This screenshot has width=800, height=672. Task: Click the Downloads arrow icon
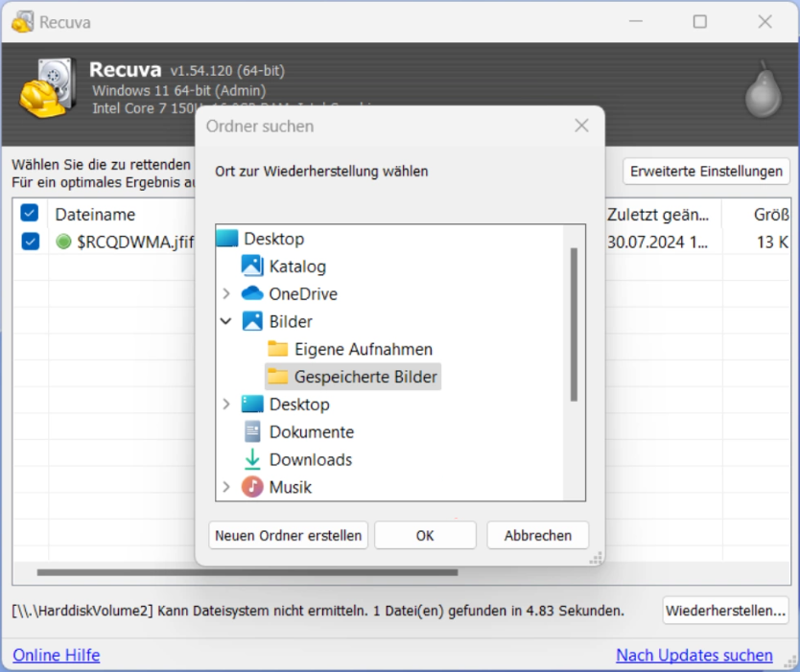coord(252,459)
